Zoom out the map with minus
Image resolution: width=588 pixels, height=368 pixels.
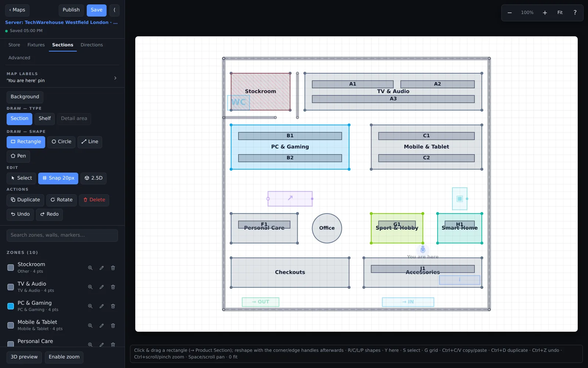tap(510, 13)
